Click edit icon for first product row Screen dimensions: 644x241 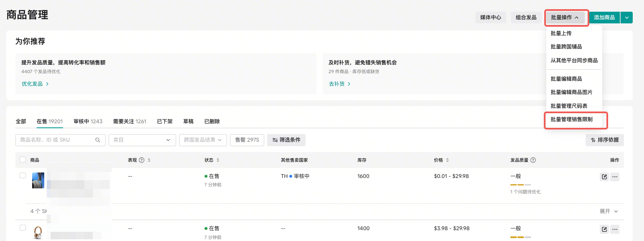(x=604, y=177)
